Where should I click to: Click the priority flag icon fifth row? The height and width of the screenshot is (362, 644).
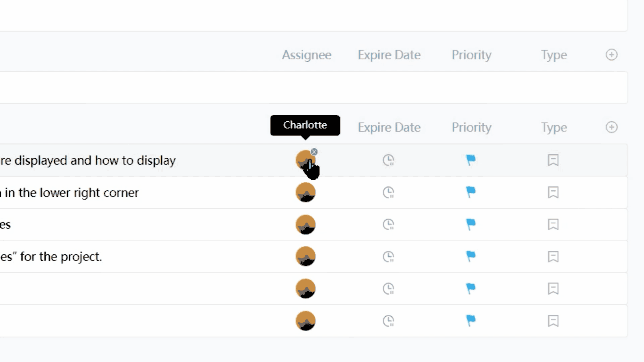[471, 289]
